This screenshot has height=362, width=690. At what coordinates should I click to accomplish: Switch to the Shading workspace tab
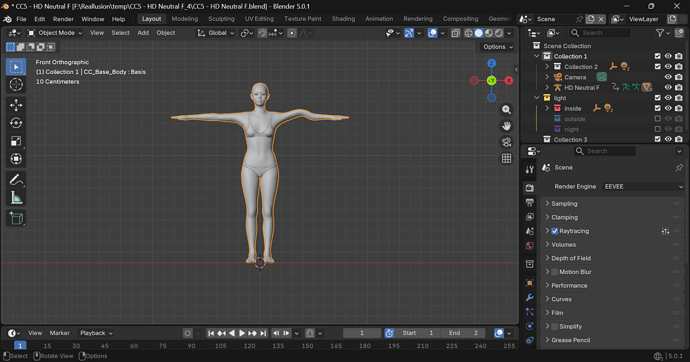click(x=343, y=19)
